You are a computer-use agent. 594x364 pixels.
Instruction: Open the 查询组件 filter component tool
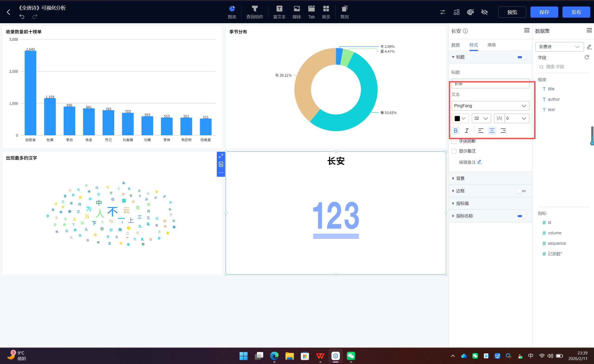(255, 12)
